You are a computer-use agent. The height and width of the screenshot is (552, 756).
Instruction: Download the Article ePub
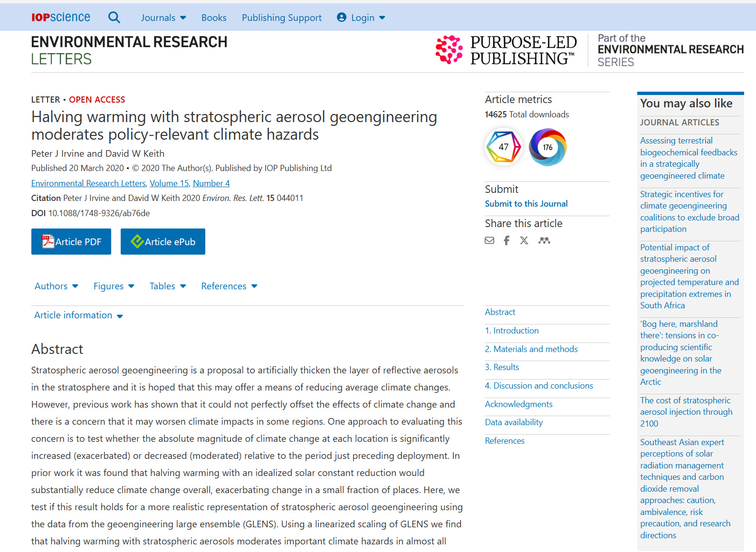tap(163, 242)
